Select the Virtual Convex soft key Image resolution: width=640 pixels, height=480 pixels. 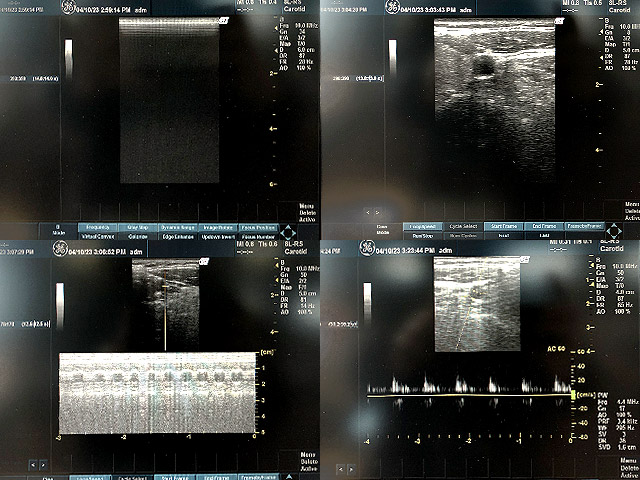coord(98,236)
